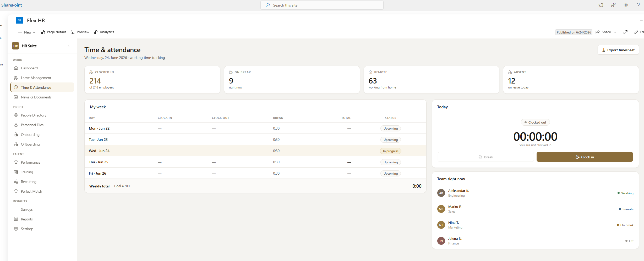Image resolution: width=644 pixels, height=261 pixels.
Task: Collapse the HR Suite sidebar chevron
Action: [69, 46]
